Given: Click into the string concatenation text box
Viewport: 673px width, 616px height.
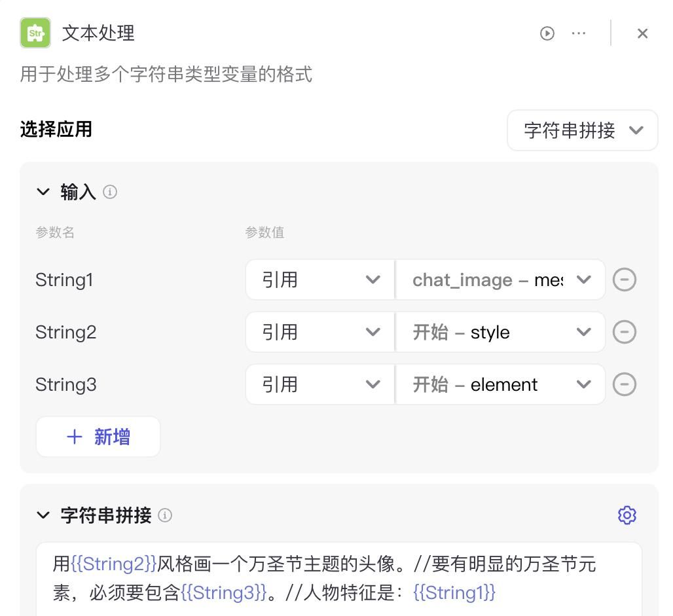Looking at the screenshot, I should coord(339,578).
